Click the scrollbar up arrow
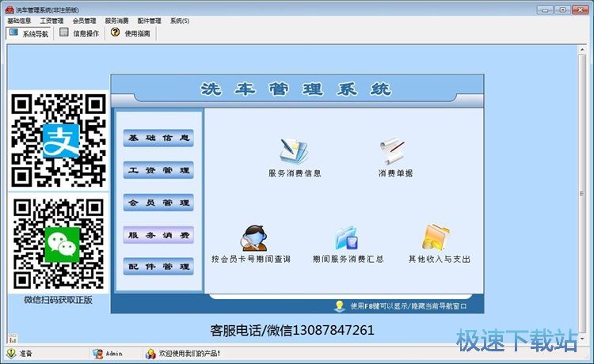 pos(582,50)
